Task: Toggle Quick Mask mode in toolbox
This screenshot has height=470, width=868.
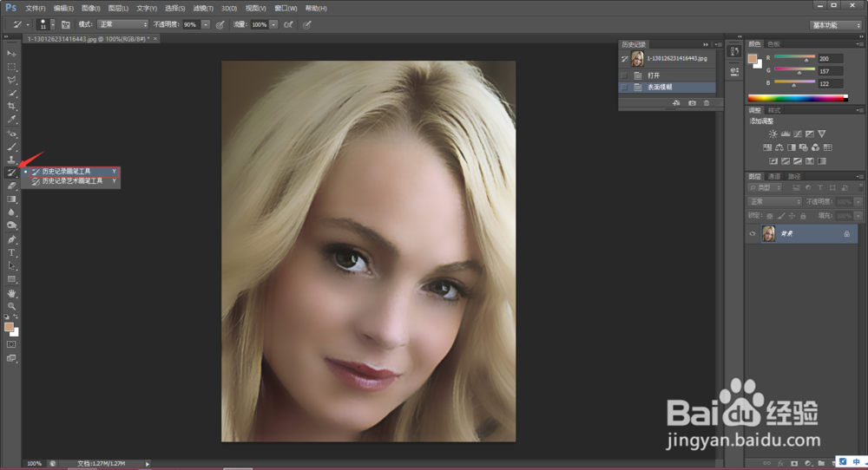Action: pos(11,344)
